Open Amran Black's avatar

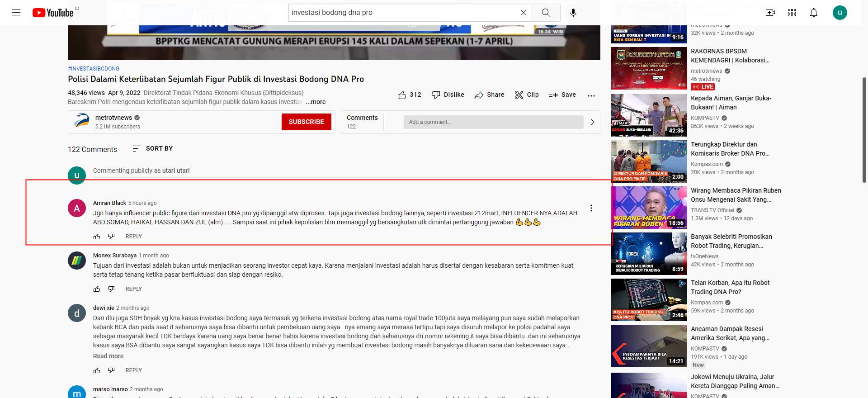tap(77, 208)
